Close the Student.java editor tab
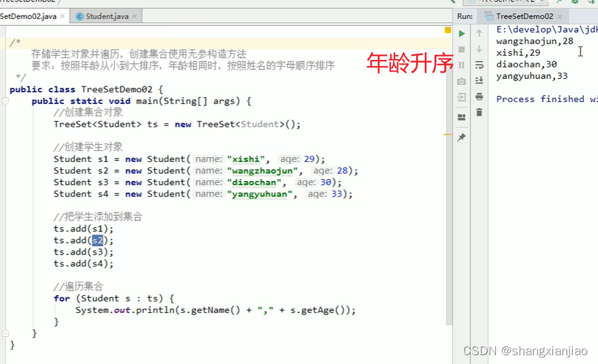The image size is (598, 364). click(x=135, y=16)
